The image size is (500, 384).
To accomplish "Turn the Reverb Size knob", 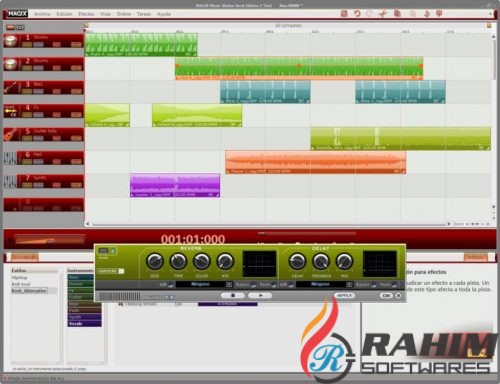I will click(155, 261).
